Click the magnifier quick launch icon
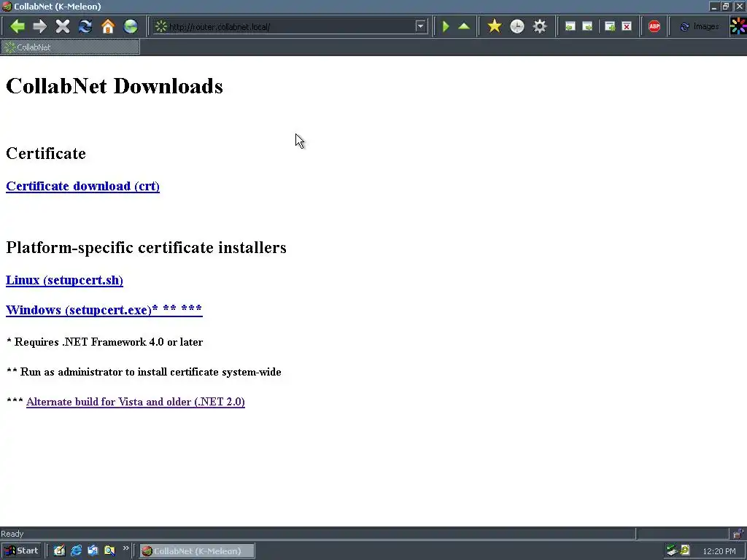The image size is (747, 560). tap(109, 551)
